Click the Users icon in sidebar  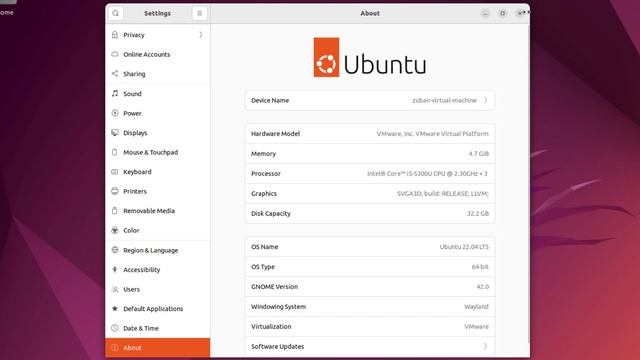point(115,289)
